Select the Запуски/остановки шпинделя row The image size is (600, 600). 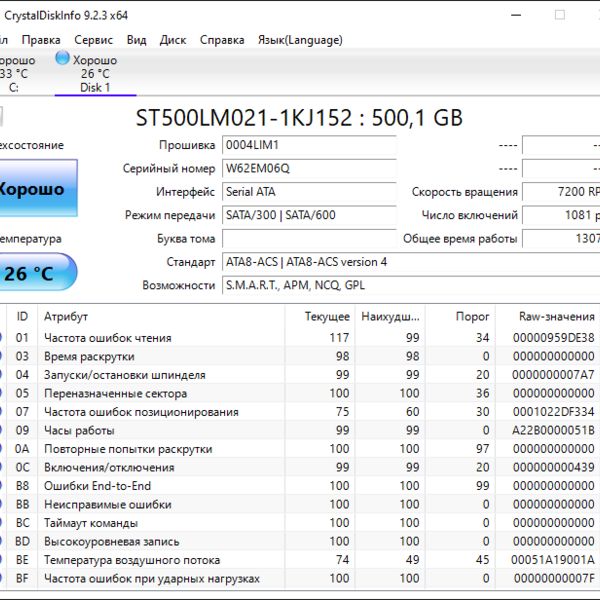300,375
